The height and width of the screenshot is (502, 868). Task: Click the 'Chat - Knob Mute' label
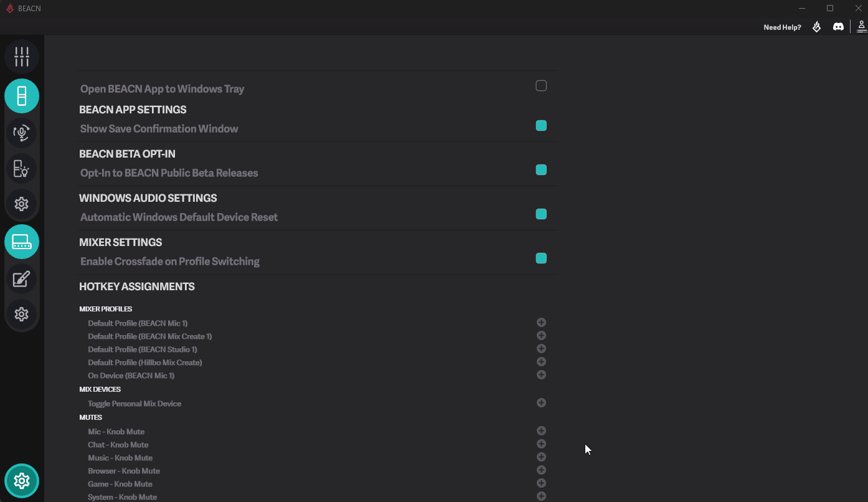118,445
